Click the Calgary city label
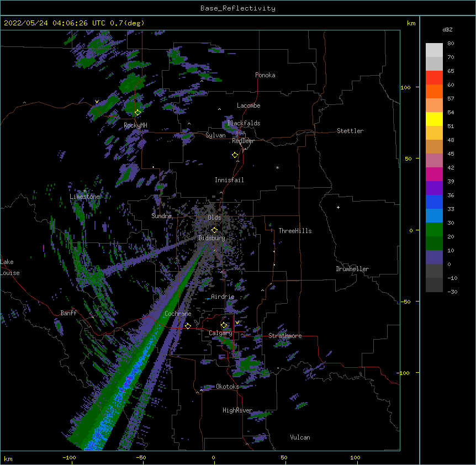 (220, 333)
